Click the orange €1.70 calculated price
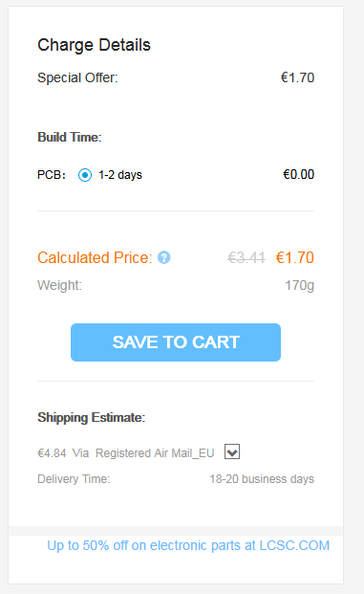 (x=295, y=257)
